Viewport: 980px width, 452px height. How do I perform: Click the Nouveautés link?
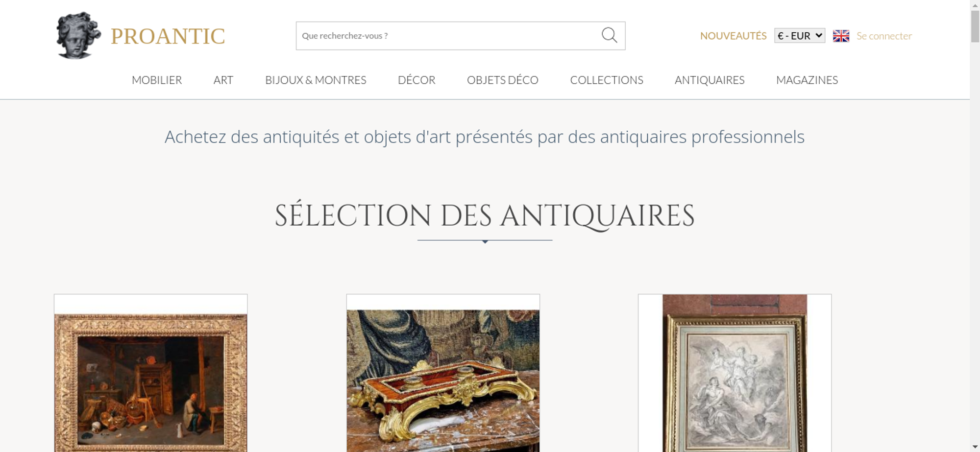733,36
